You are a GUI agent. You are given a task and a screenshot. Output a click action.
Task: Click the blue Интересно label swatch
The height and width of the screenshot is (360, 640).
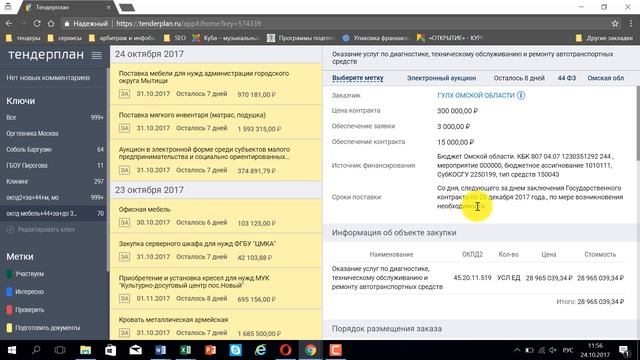click(9, 292)
